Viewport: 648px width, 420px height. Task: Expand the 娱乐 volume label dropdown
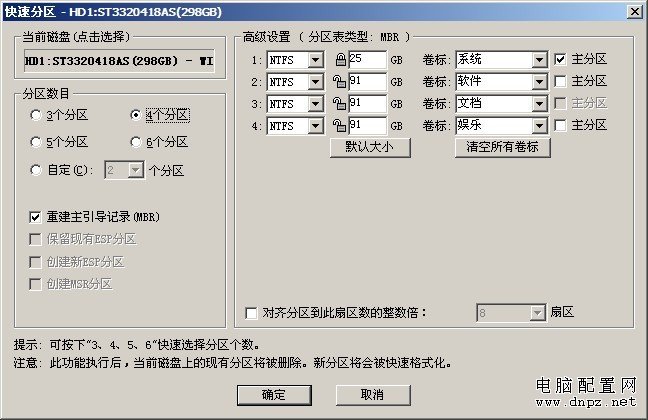[539, 126]
